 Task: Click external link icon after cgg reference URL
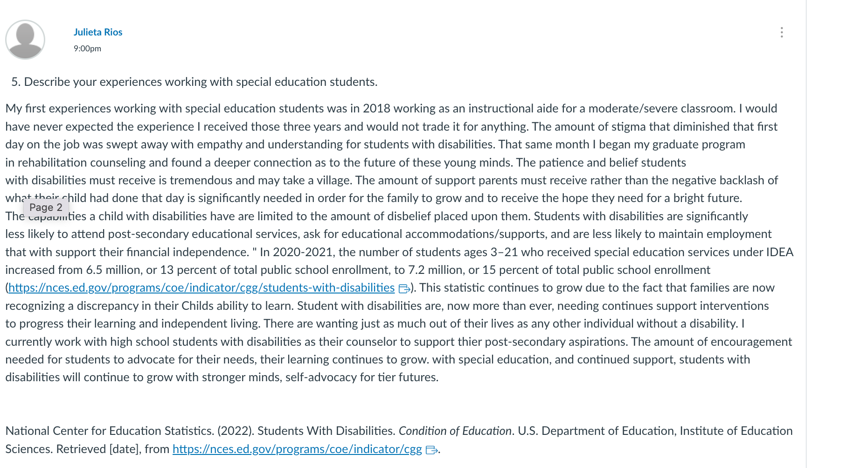click(431, 450)
